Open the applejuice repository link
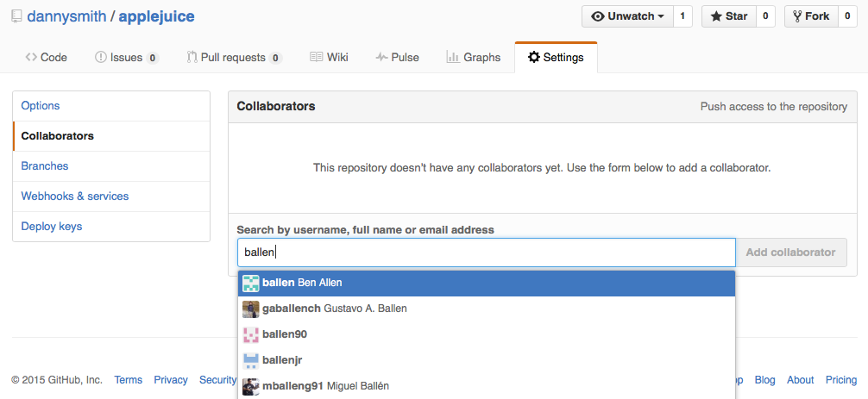 tap(156, 16)
